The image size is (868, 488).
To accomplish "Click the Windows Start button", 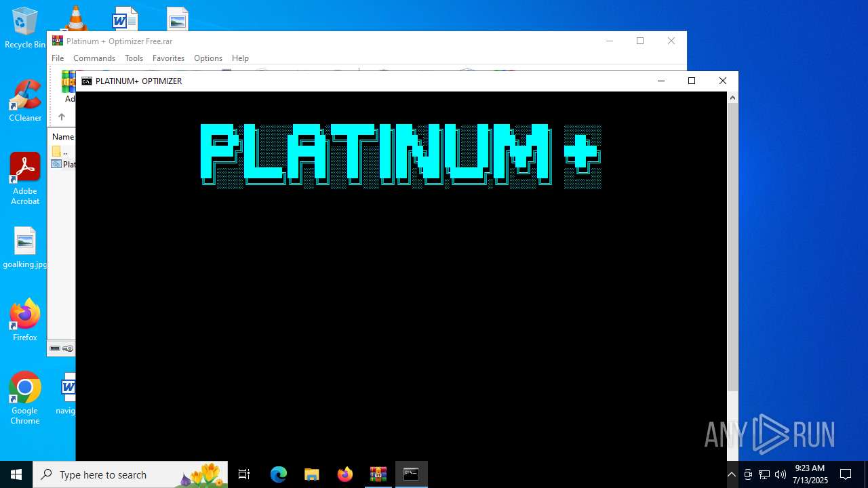I will (x=16, y=474).
